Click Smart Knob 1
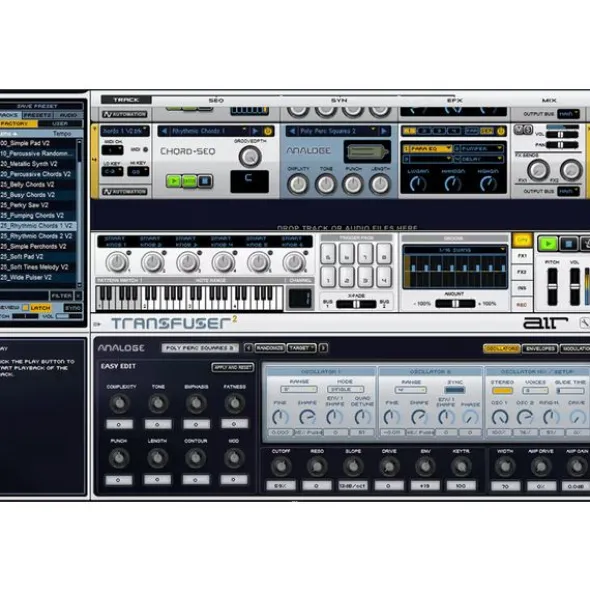This screenshot has width=590, height=591. (x=117, y=262)
